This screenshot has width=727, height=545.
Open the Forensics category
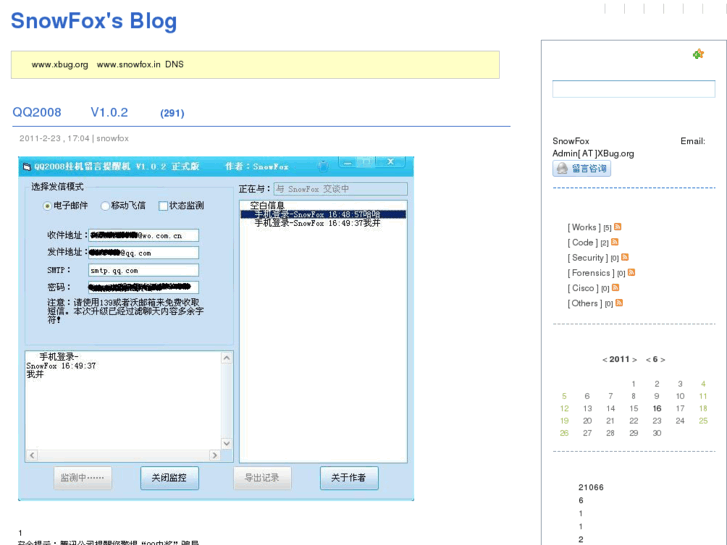point(591,273)
